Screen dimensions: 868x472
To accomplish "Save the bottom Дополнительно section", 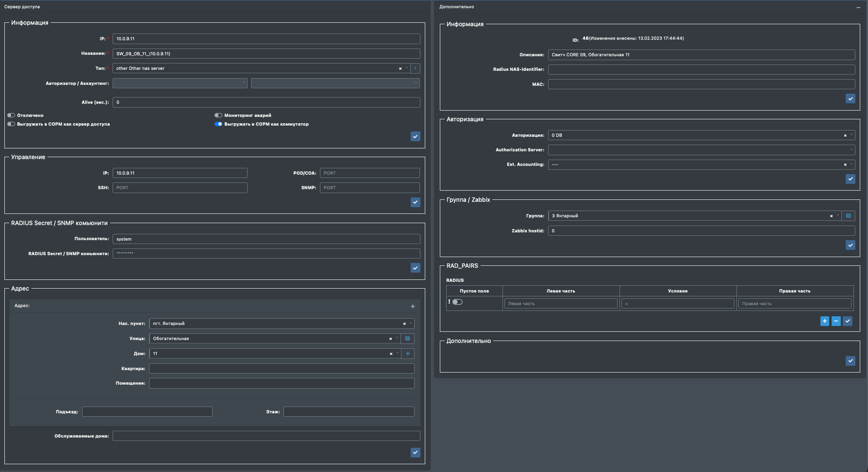I will [850, 361].
